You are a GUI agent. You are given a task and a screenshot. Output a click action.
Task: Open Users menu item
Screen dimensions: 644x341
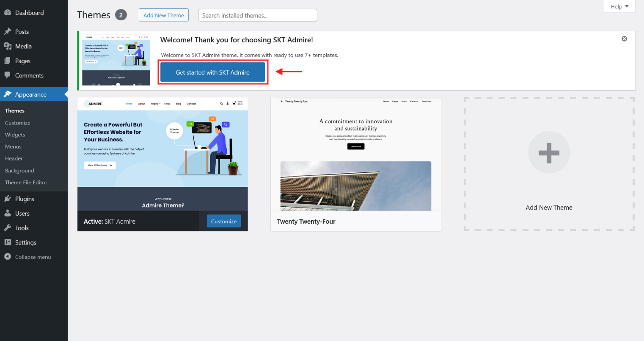click(x=34, y=213)
